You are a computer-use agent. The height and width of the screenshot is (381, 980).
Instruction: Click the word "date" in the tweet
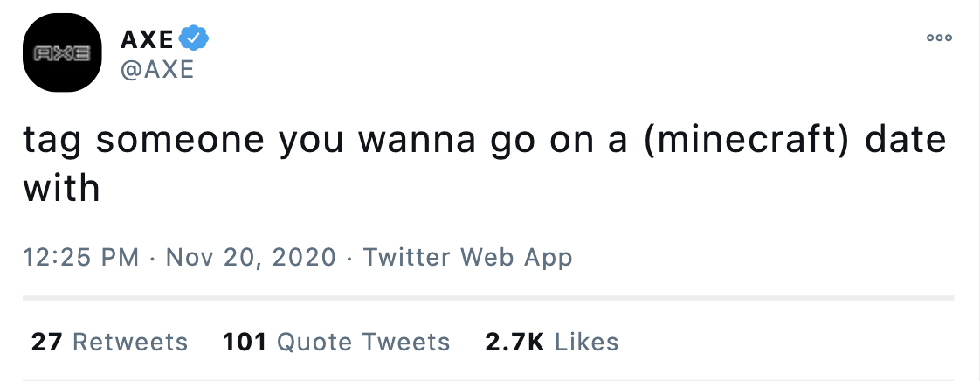click(x=906, y=139)
